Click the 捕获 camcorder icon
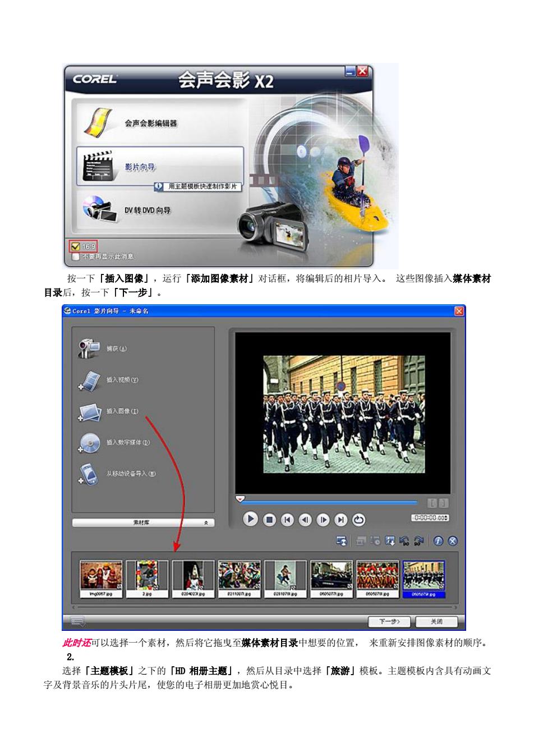 [89, 349]
